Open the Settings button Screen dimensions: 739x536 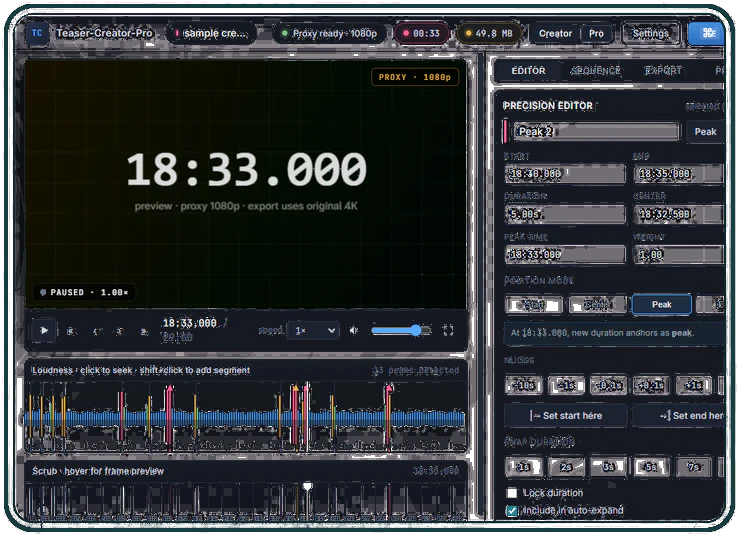click(x=650, y=33)
